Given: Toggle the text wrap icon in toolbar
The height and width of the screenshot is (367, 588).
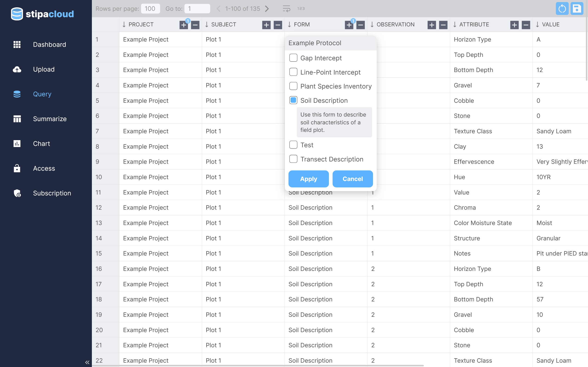Looking at the screenshot, I should click(x=286, y=9).
